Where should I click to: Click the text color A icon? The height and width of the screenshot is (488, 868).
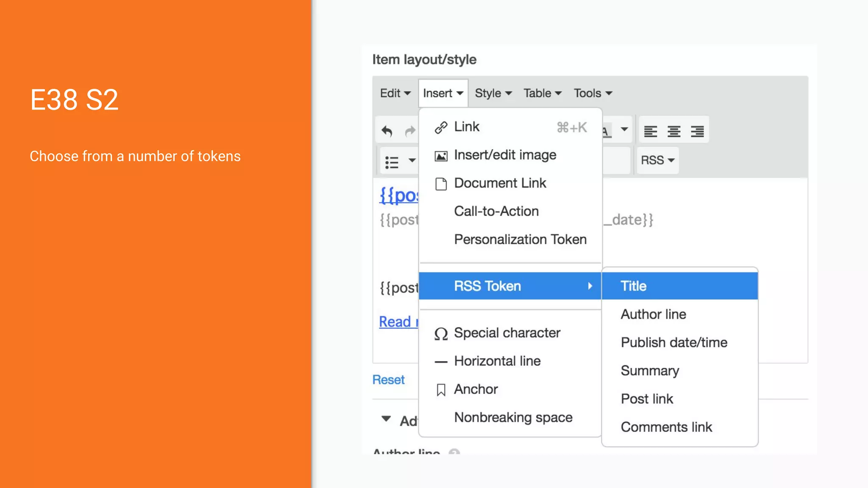[606, 131]
